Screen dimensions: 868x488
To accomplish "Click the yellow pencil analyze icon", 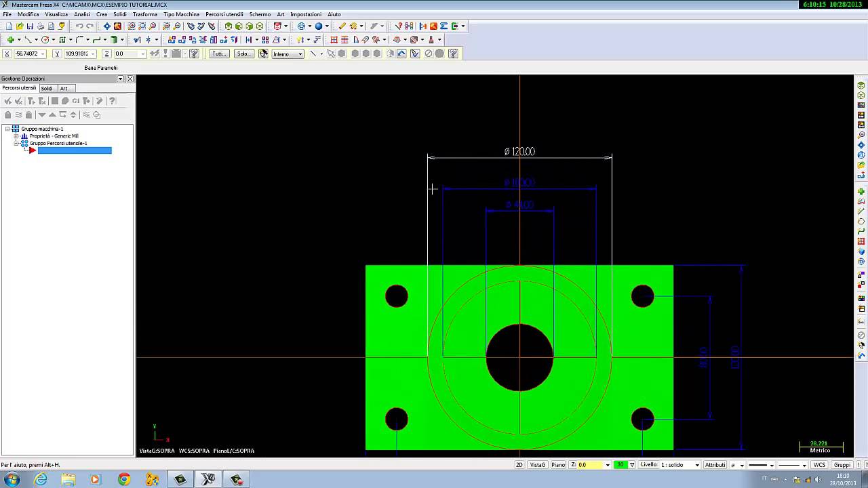I will [342, 26].
